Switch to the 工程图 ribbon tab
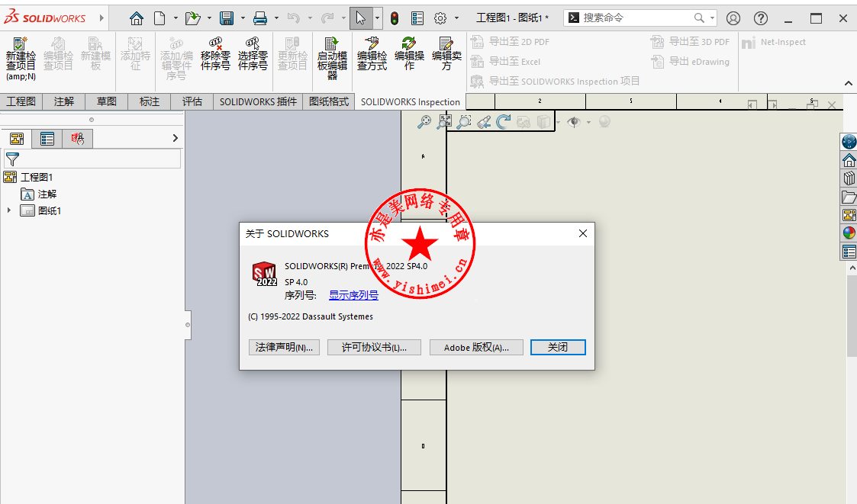The height and width of the screenshot is (504, 857). pyautogui.click(x=21, y=101)
